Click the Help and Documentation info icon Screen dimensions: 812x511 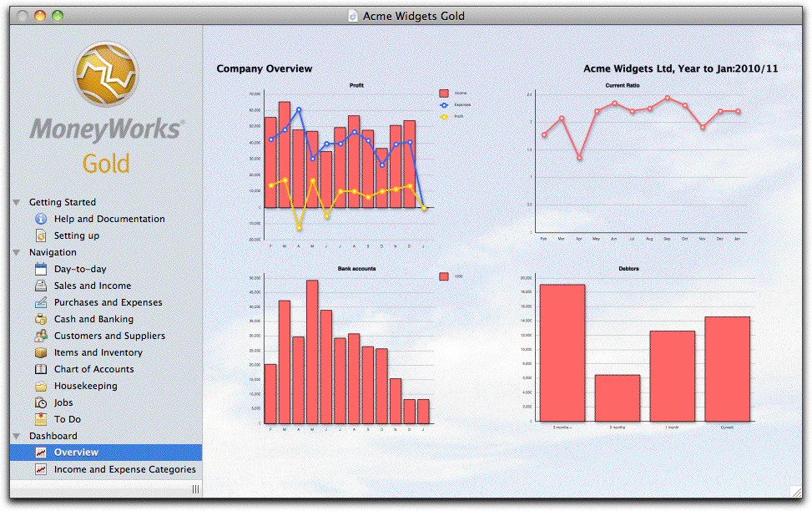pos(41,219)
